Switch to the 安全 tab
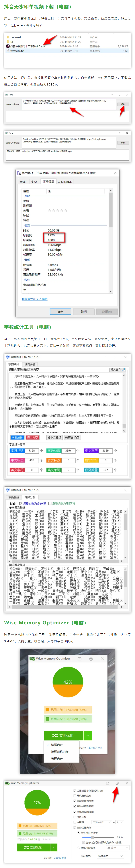This screenshot has height=868, width=135. coord(34,182)
